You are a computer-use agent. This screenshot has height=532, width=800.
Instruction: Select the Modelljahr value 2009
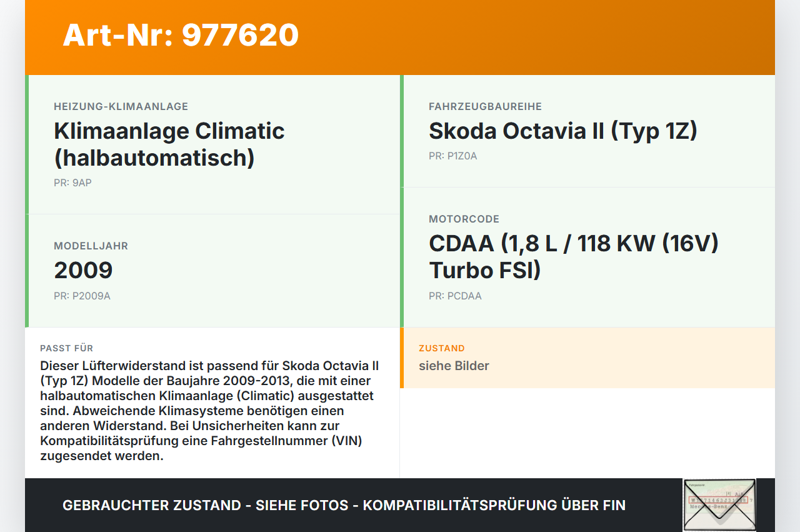click(83, 271)
